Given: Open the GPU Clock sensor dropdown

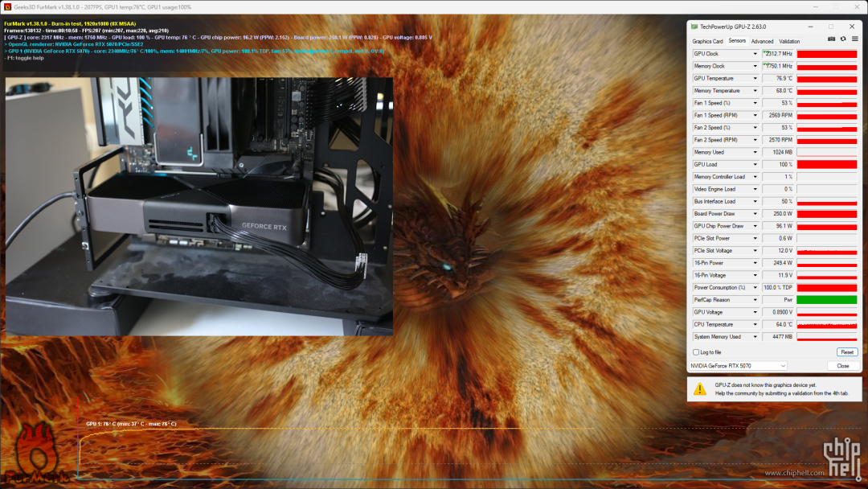Looking at the screenshot, I should [x=755, y=54].
